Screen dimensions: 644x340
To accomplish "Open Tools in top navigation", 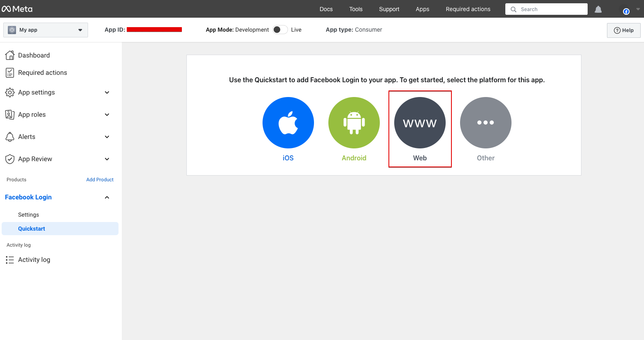I will click(x=356, y=9).
